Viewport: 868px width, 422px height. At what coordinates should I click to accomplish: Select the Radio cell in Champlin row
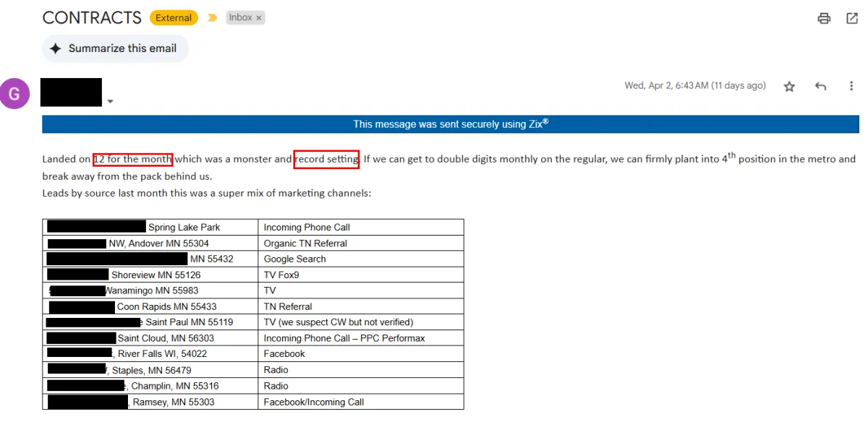361,386
